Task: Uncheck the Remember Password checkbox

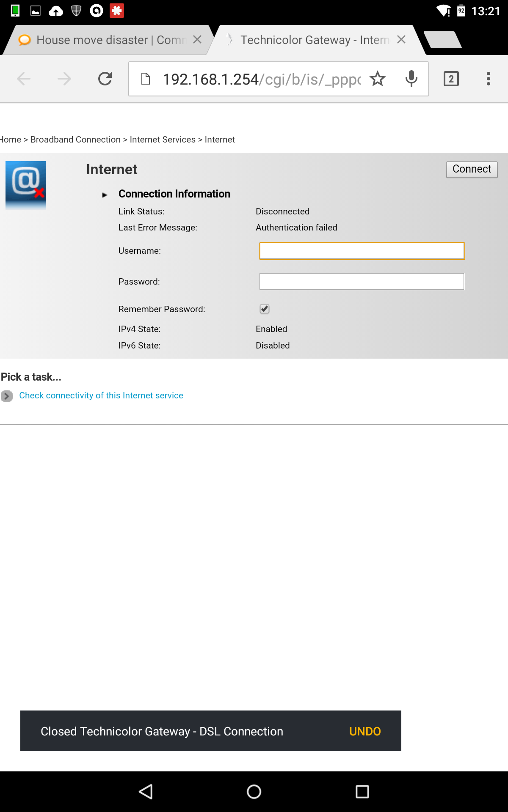Action: 265,309
